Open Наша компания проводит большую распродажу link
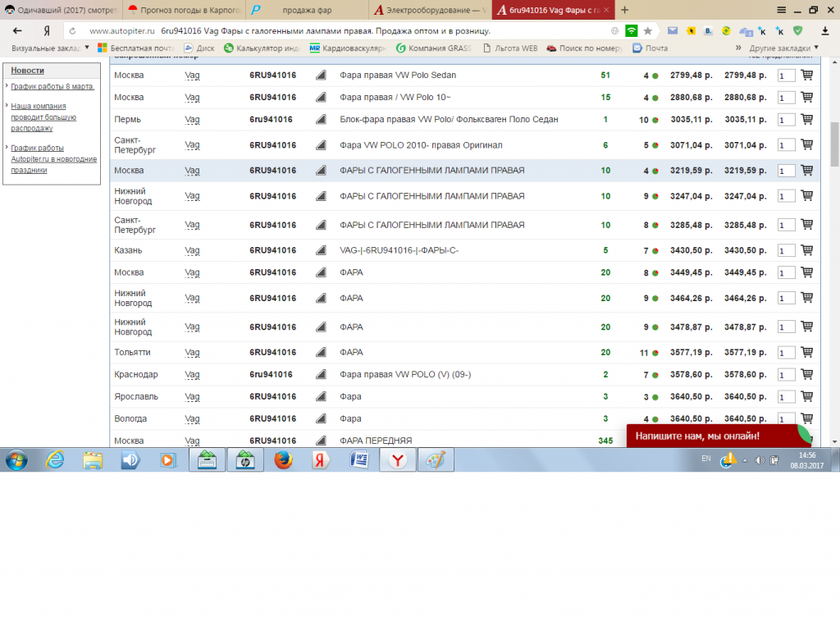The width and height of the screenshot is (840, 617). tap(43, 117)
